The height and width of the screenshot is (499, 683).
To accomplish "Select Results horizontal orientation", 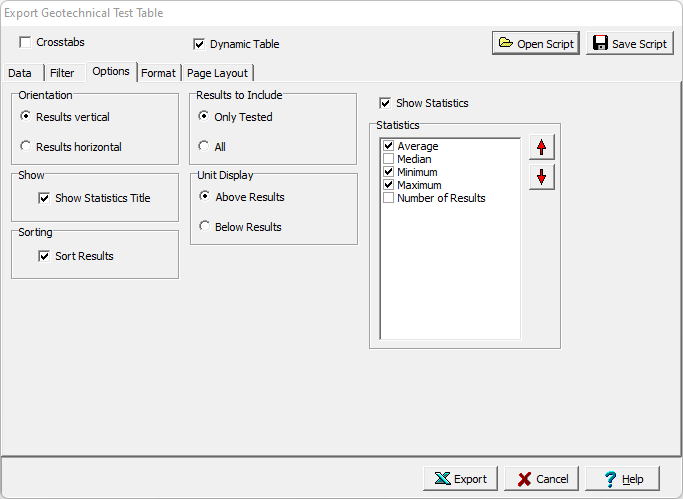I will [26, 147].
